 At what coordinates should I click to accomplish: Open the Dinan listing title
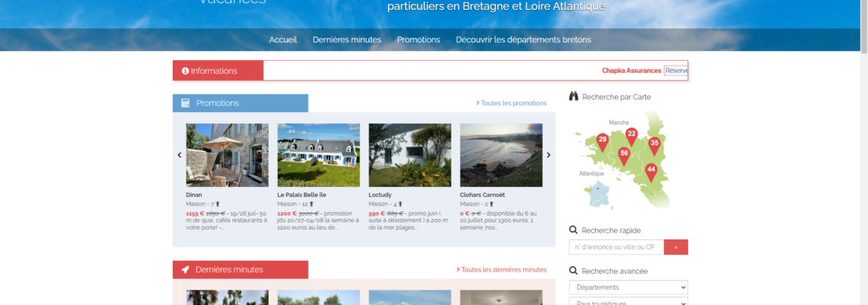pyautogui.click(x=194, y=195)
